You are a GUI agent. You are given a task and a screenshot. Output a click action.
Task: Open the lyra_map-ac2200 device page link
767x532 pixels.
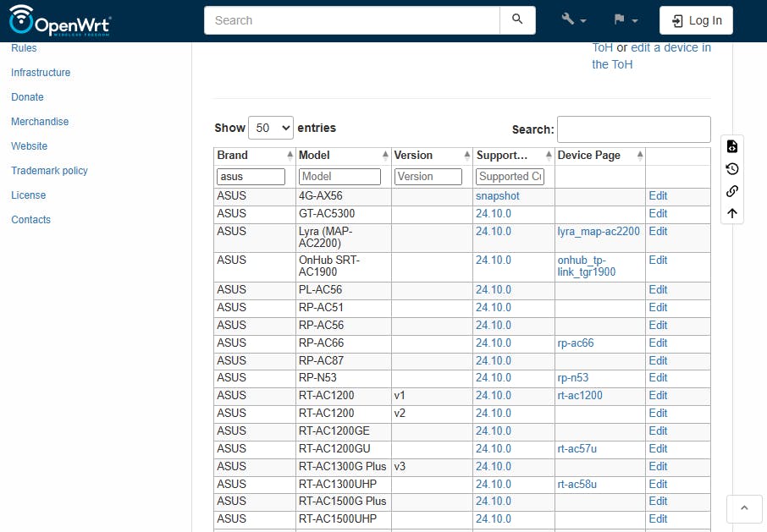pyautogui.click(x=599, y=231)
